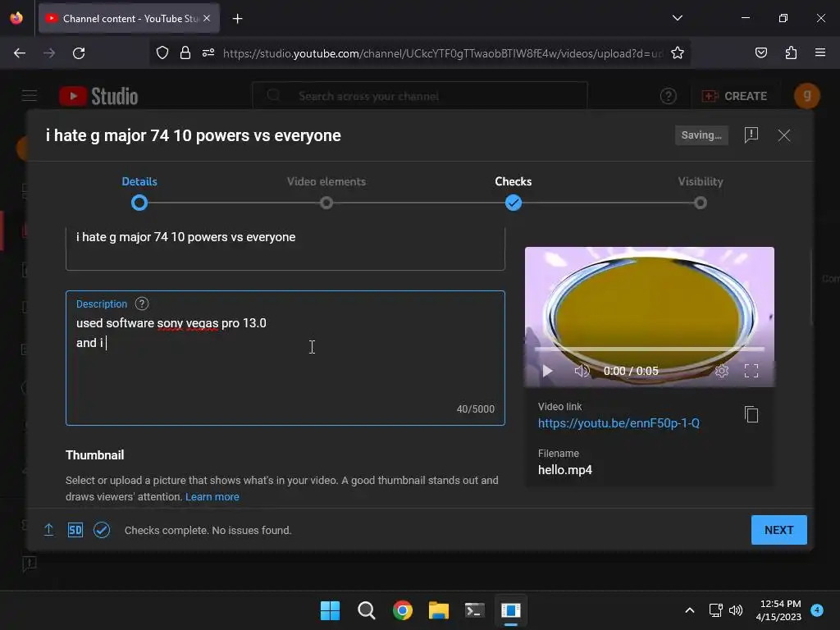
Task: Open Windows Start menu
Action: [x=330, y=610]
